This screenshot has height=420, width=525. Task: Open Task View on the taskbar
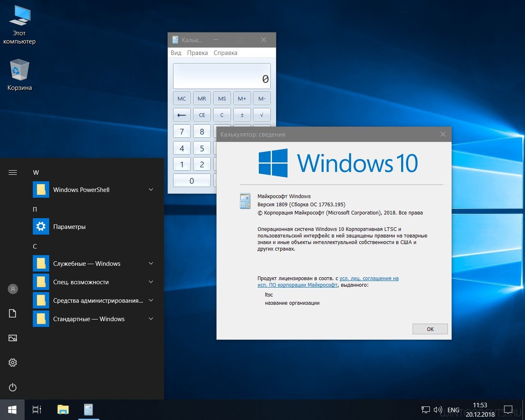click(x=37, y=409)
